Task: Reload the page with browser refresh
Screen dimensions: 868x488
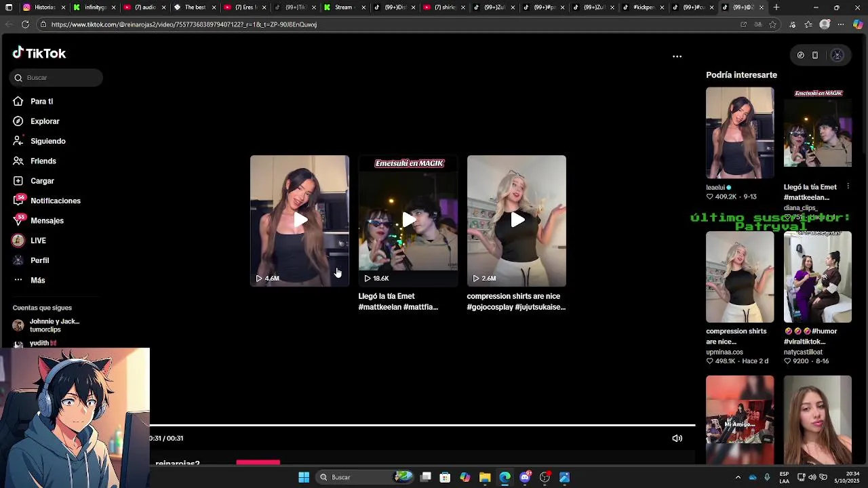Action: tap(25, 24)
